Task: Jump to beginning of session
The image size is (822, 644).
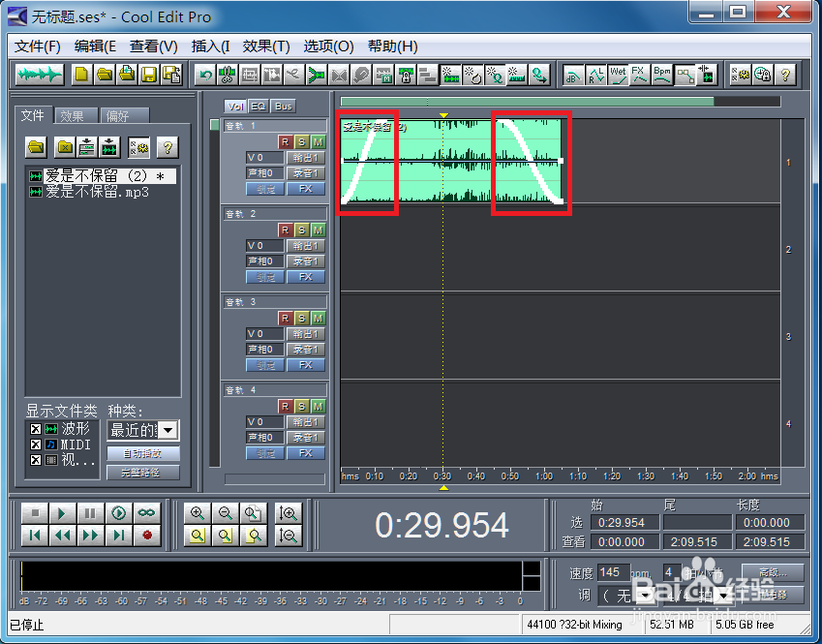Action: point(35,536)
